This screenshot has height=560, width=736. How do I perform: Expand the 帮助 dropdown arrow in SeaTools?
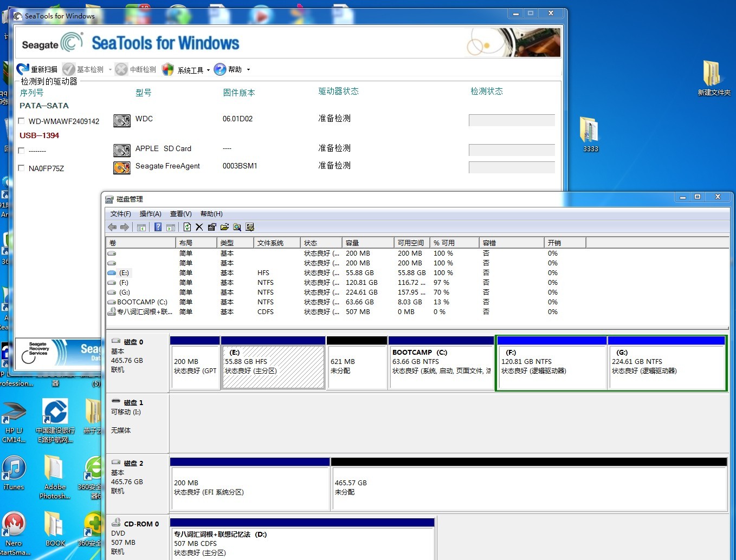click(248, 70)
